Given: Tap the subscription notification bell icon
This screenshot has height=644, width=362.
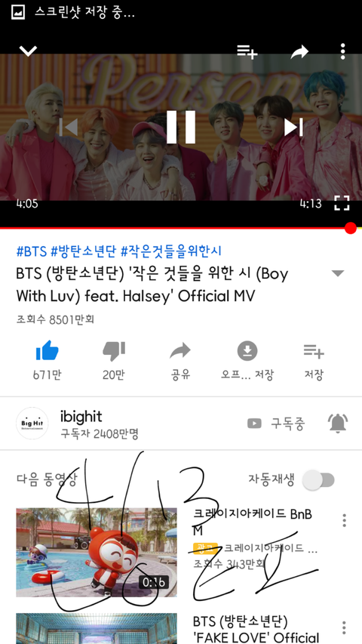Looking at the screenshot, I should tap(338, 424).
